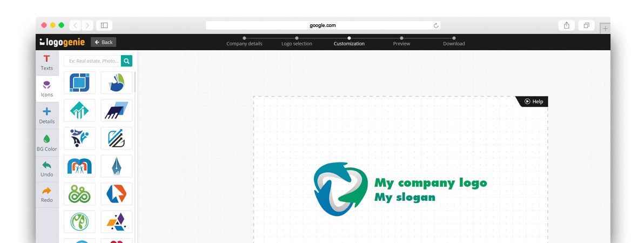Reload the page in the address bar
This screenshot has width=644, height=243.
point(435,25)
